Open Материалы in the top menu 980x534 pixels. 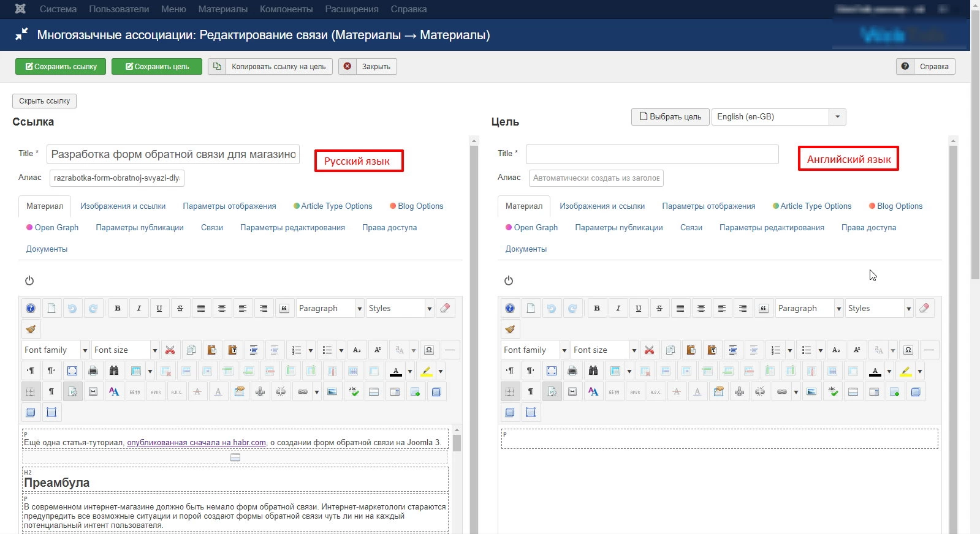click(x=223, y=9)
